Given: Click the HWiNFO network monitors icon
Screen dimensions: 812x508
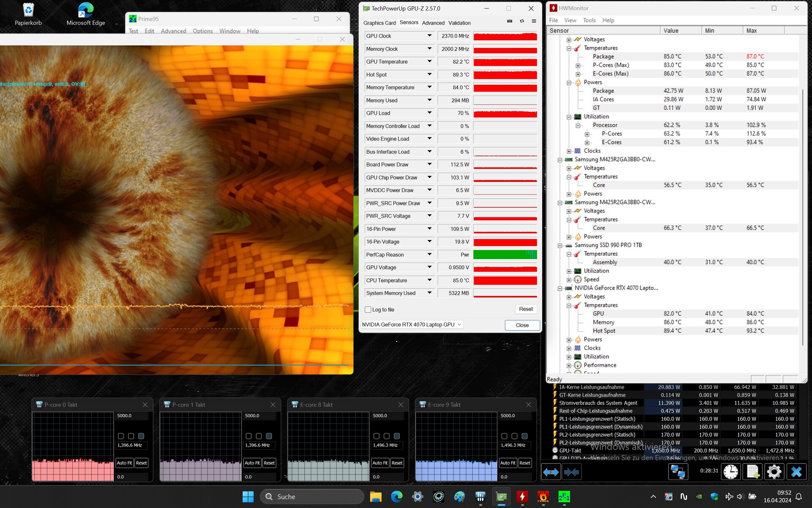Looking at the screenshot, I should (x=678, y=472).
